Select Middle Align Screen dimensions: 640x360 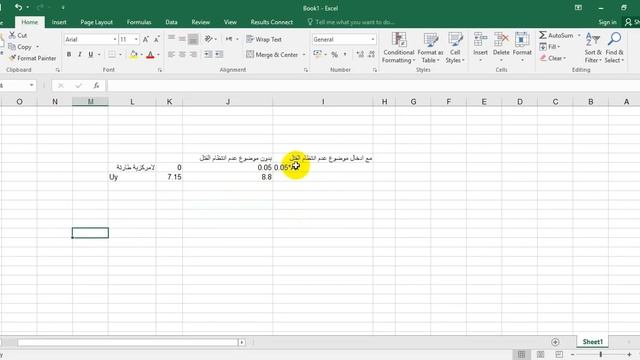pyautogui.click(x=182, y=39)
